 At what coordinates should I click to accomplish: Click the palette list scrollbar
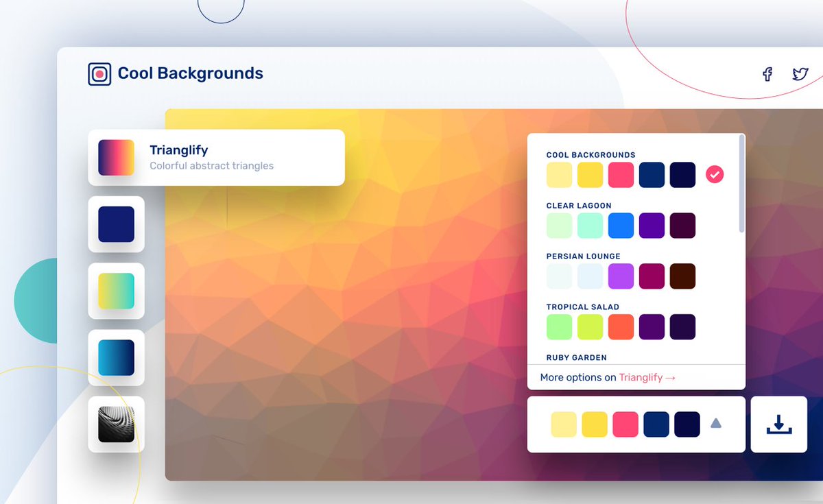click(741, 184)
